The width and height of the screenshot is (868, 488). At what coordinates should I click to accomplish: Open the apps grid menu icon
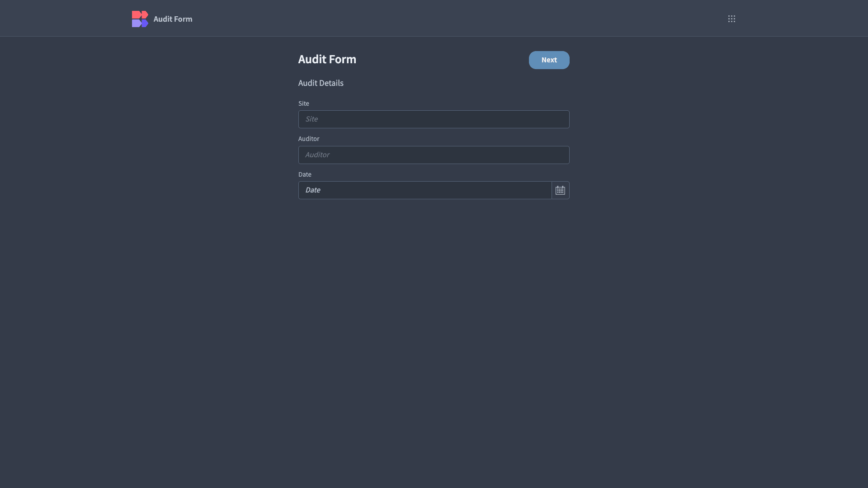(x=731, y=19)
